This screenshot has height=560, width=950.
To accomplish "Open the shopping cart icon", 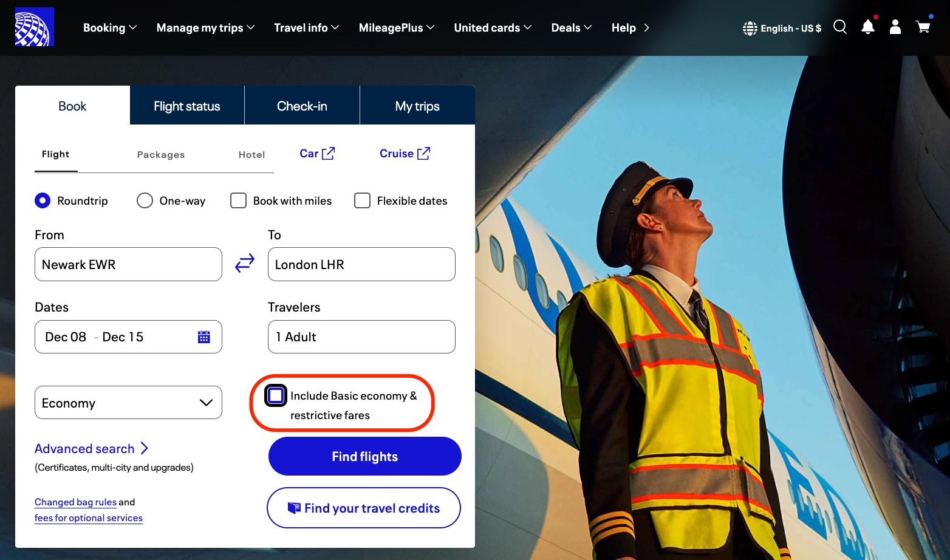I will (x=923, y=27).
